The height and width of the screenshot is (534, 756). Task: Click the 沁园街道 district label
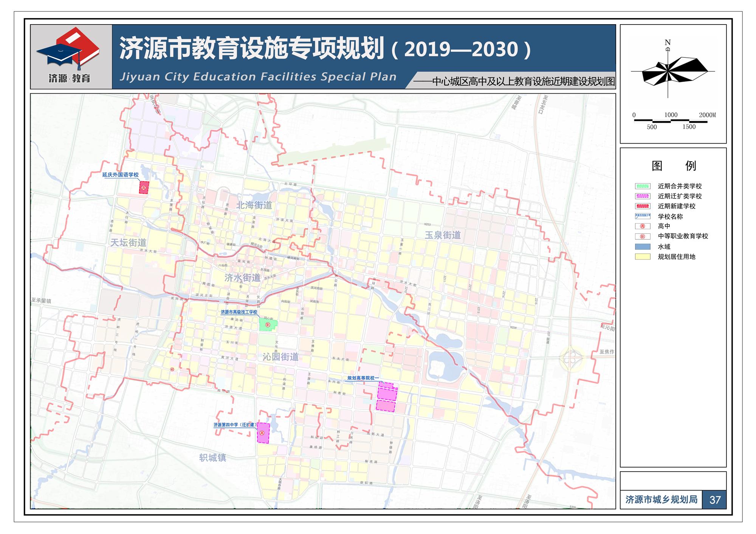coord(280,357)
